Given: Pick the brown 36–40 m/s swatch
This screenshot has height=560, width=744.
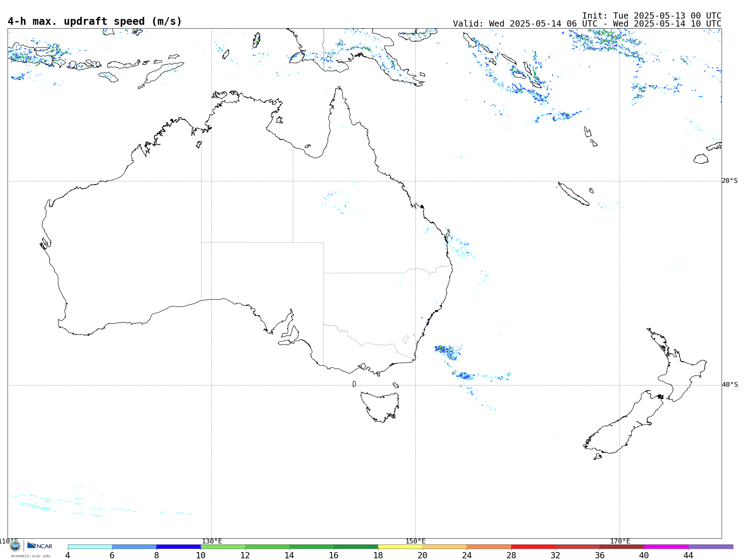Looking at the screenshot, I should click(622, 547).
